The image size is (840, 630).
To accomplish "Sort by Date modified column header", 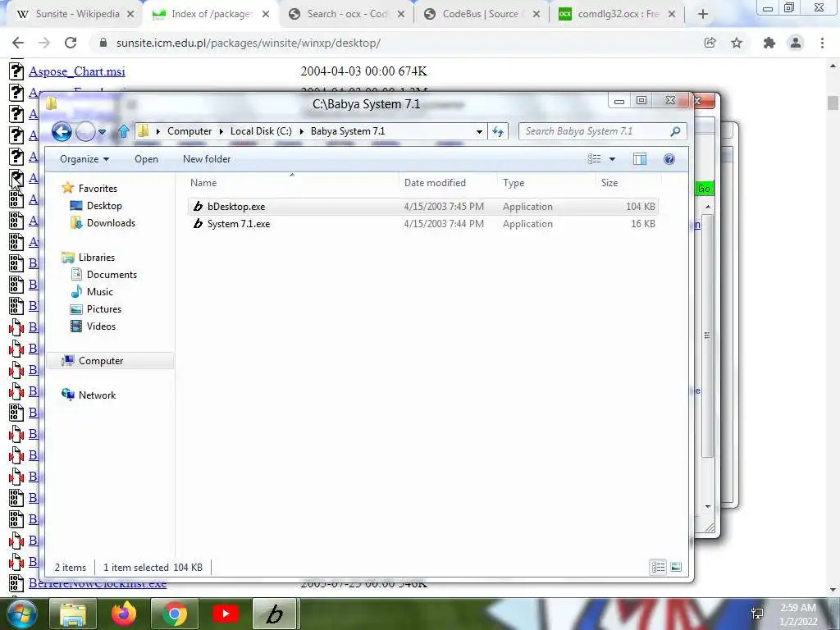I will coord(448,183).
